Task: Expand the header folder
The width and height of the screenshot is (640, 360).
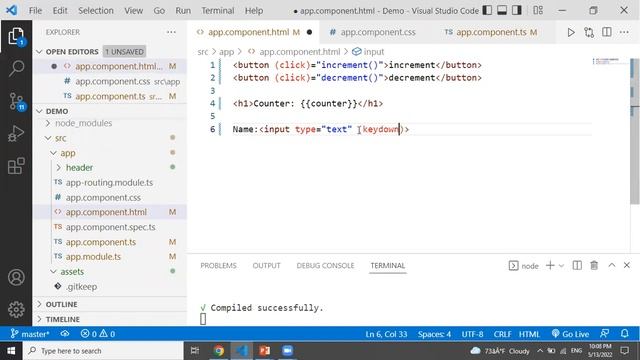Action: [79, 167]
